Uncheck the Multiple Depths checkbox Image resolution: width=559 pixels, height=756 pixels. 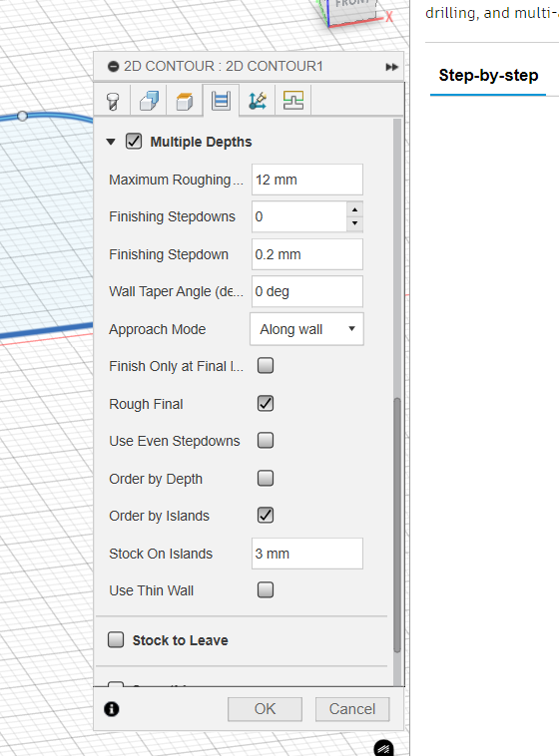click(x=134, y=142)
